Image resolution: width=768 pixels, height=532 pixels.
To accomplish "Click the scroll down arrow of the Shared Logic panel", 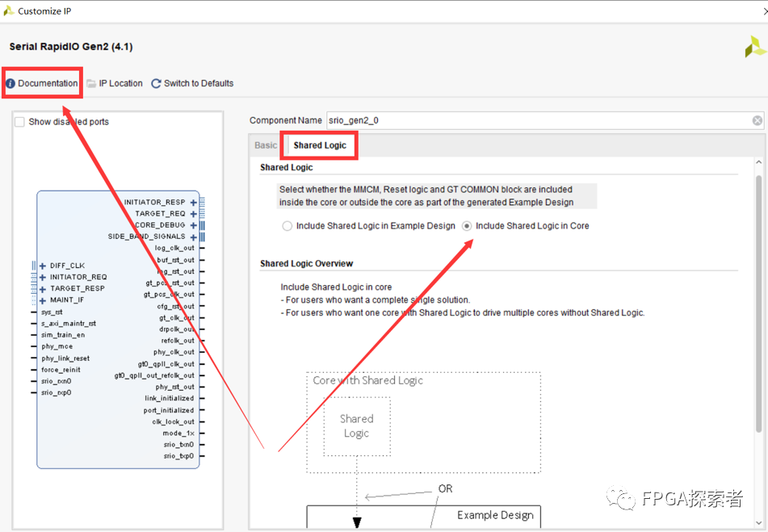I will tap(758, 523).
